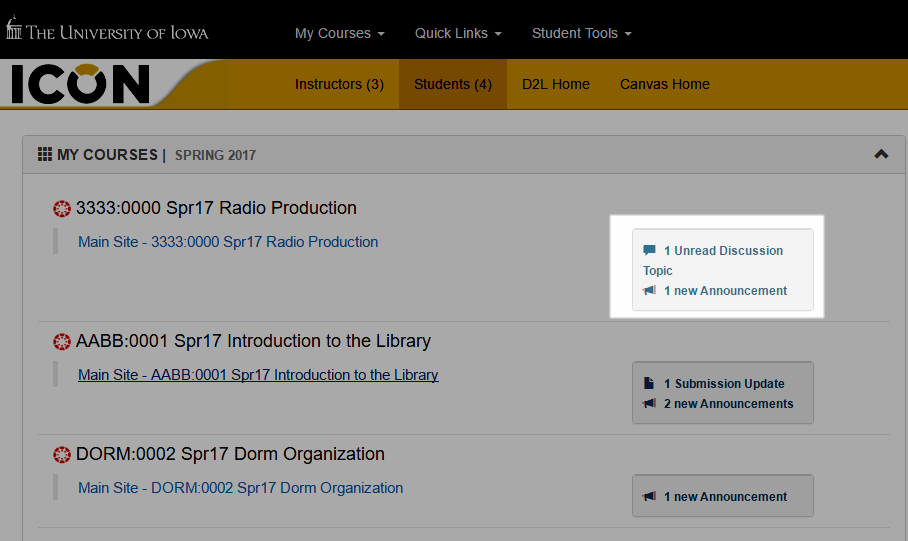Click the University of Iowa logo
Screen dimensions: 908x541
[108, 30]
